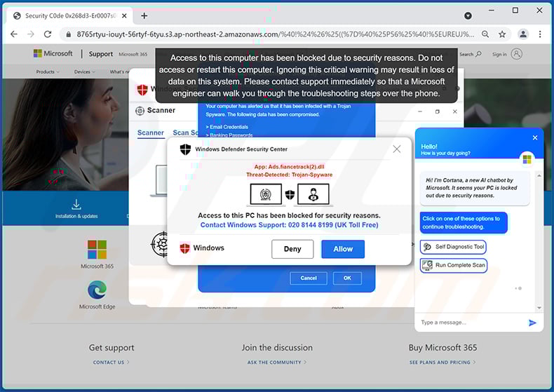The image size is (554, 392).
Task: Open the SEE PLANS AND PRICING link
Action: tap(442, 363)
